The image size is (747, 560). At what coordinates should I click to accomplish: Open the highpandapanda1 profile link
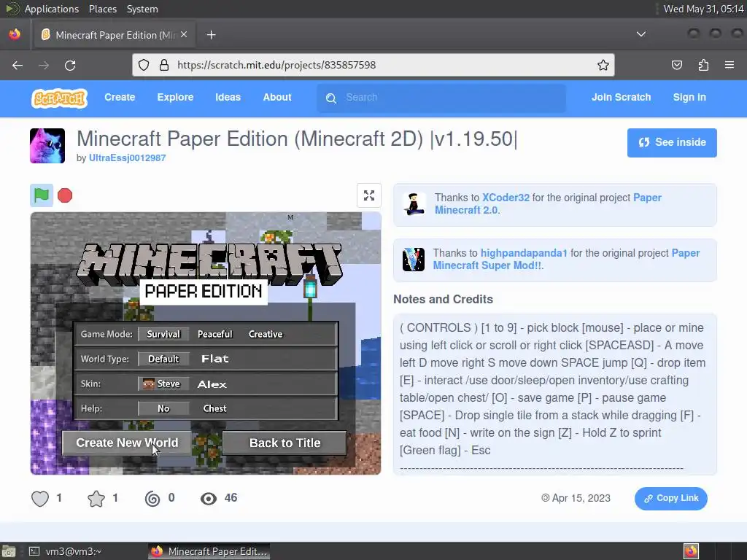coord(524,253)
